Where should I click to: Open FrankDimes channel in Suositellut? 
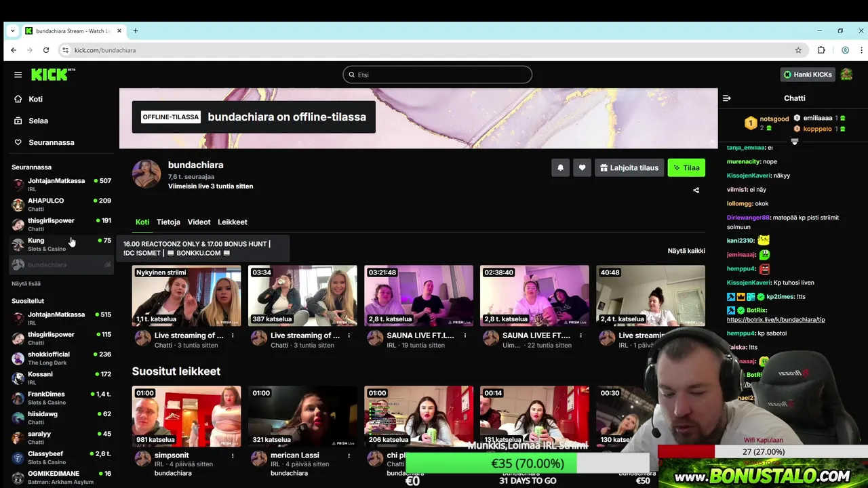61,397
